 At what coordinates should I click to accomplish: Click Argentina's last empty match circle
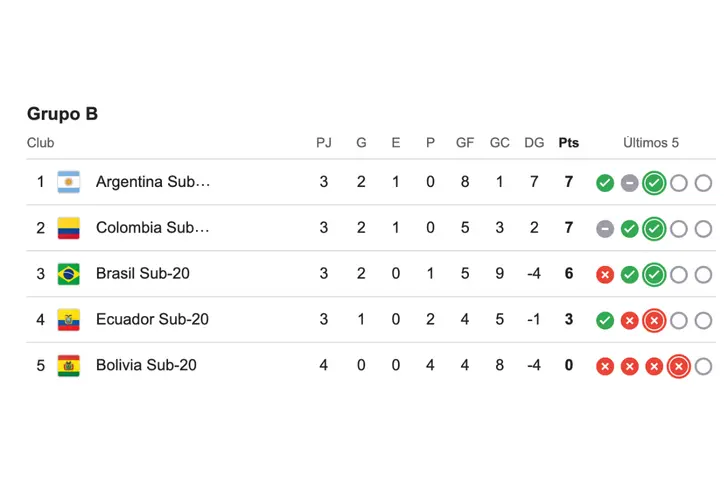pos(703,183)
